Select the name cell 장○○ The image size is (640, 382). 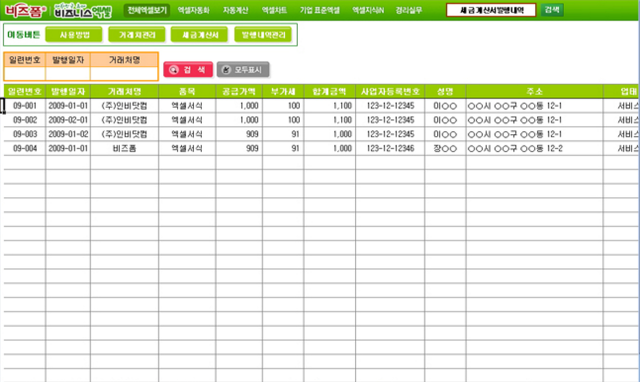pyautogui.click(x=445, y=149)
